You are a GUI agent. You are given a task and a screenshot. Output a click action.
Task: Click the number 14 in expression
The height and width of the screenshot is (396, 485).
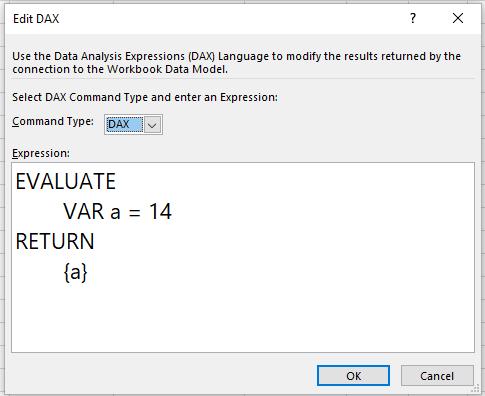(x=160, y=211)
